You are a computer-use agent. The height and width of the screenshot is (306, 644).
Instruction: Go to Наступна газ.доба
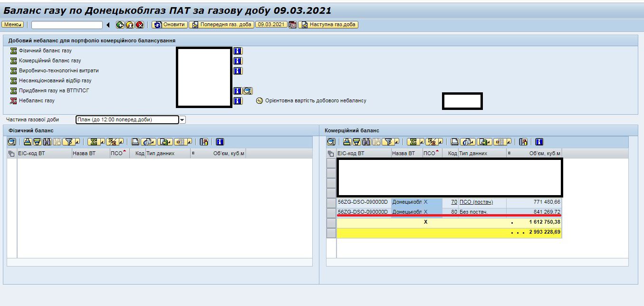click(x=328, y=25)
